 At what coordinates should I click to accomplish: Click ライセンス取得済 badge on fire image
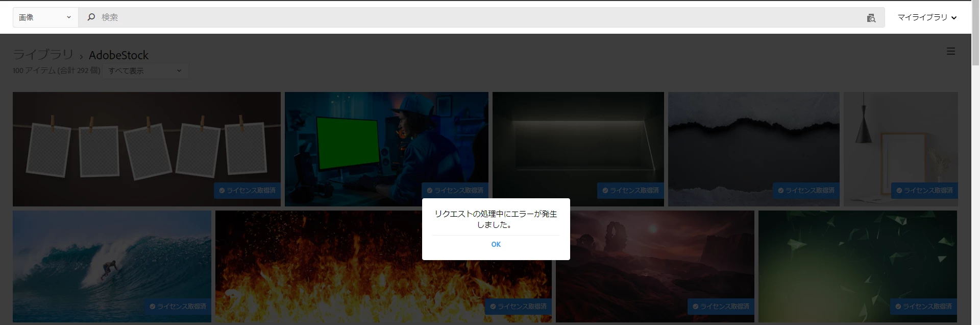pos(518,306)
